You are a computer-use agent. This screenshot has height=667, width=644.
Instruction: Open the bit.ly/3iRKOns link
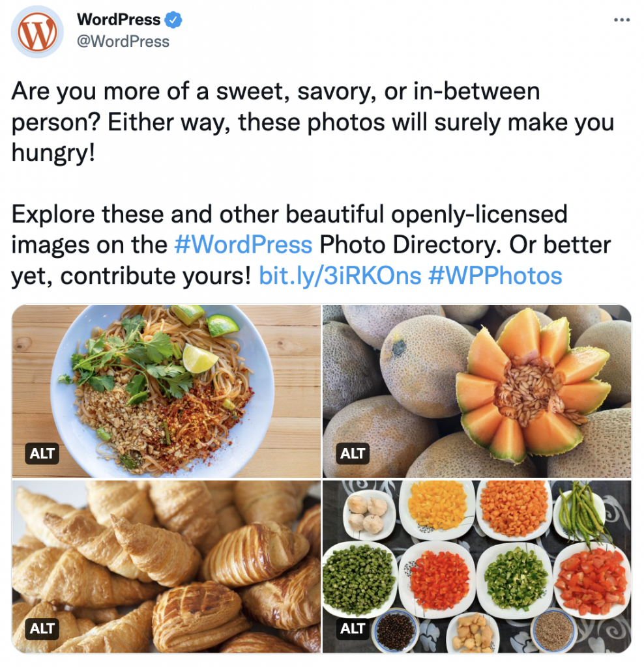(x=340, y=276)
